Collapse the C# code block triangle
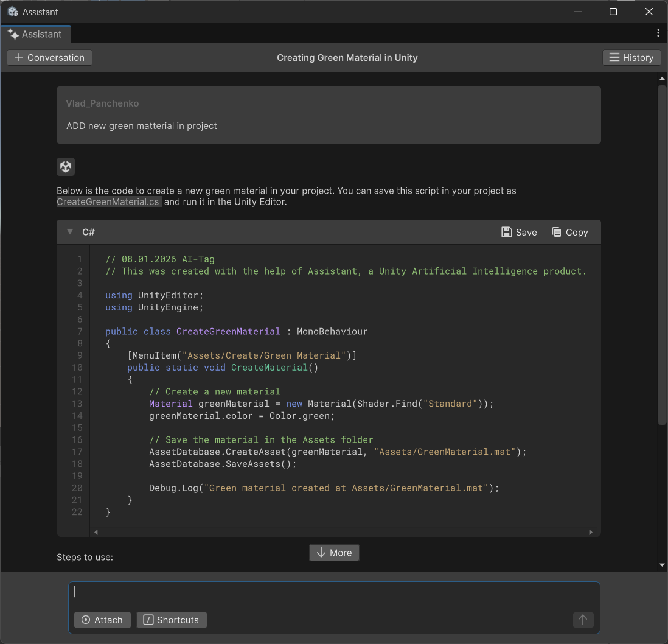Screen dimensions: 668x644 pos(70,232)
